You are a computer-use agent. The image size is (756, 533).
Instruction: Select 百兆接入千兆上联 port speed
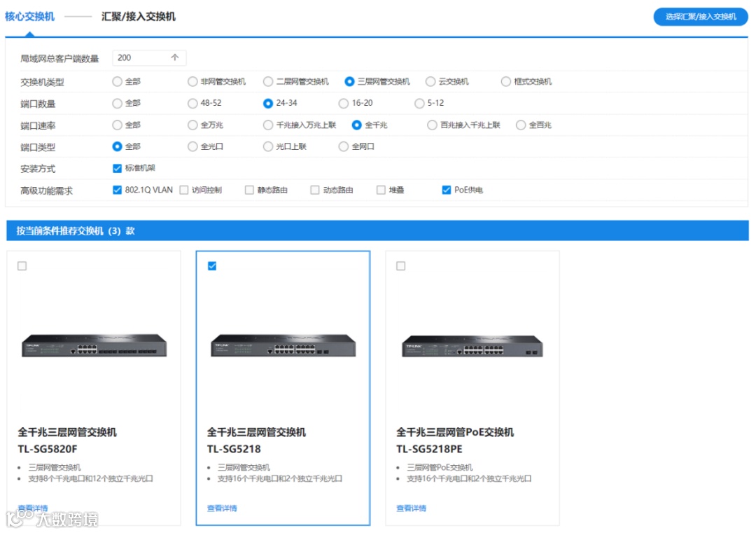(432, 125)
